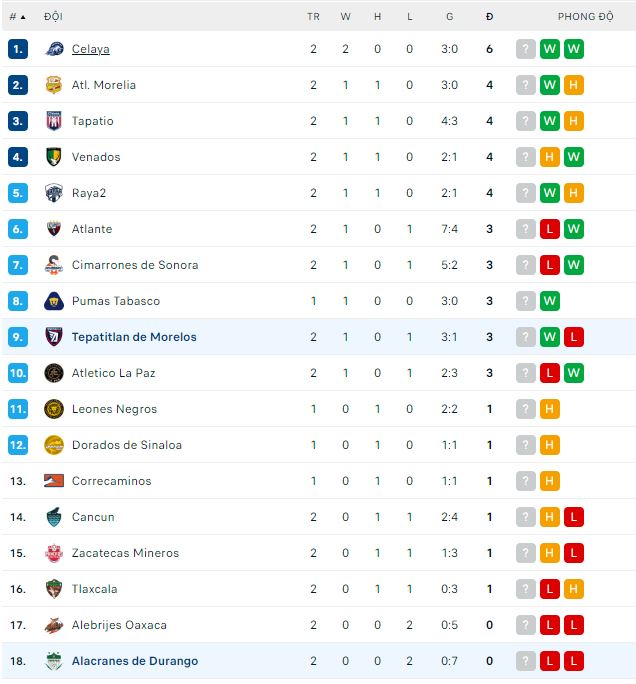The height and width of the screenshot is (684, 636).
Task: Click the Alebrijes Oaxaca team logo
Action: point(54,625)
